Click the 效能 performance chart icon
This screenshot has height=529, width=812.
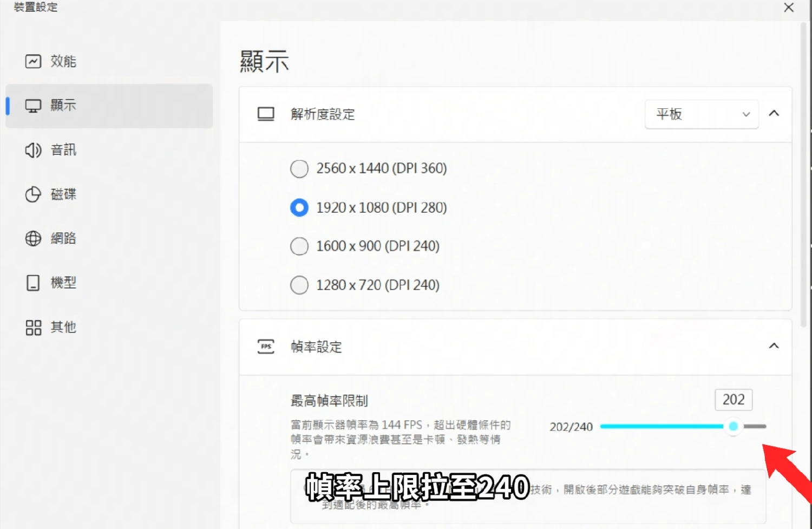(x=33, y=61)
